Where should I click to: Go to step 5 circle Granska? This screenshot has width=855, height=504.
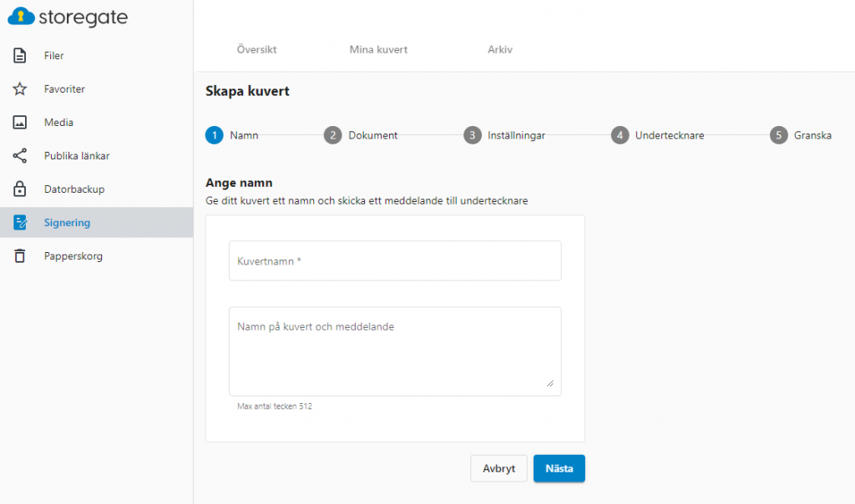[779, 135]
